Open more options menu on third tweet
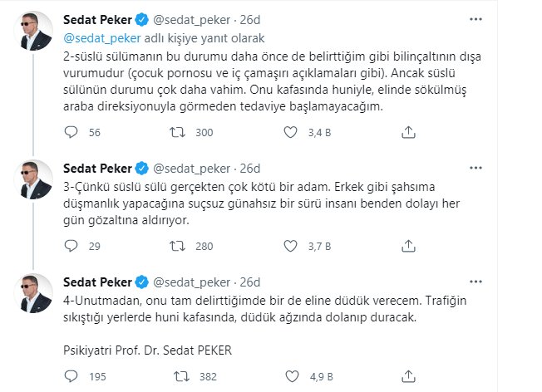This screenshot has height=392, width=542. (x=475, y=282)
